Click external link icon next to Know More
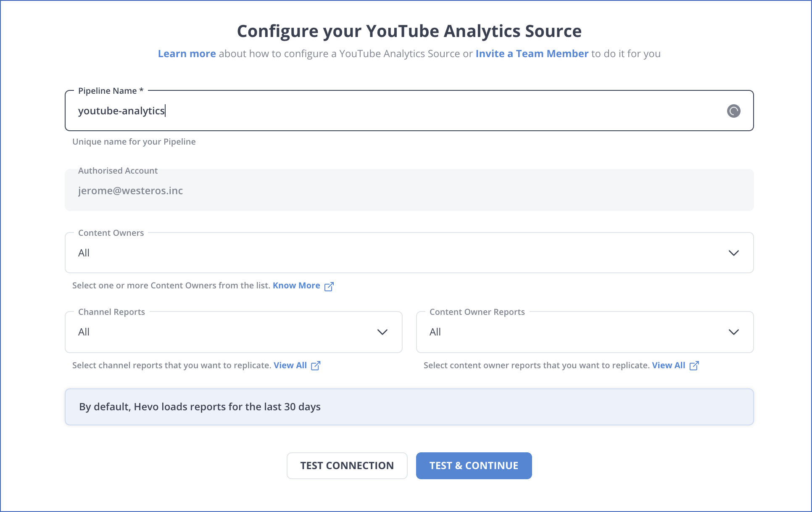Screen dimensions: 812x512 329,286
